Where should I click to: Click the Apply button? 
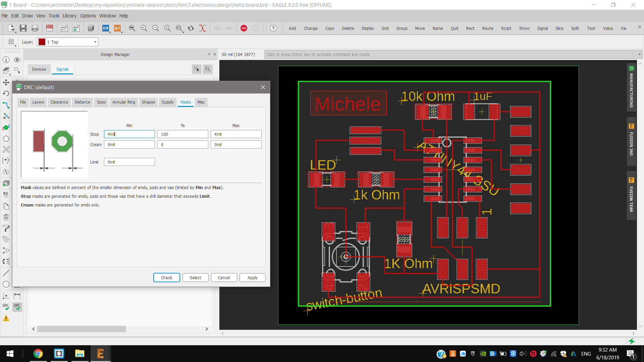pyautogui.click(x=252, y=278)
